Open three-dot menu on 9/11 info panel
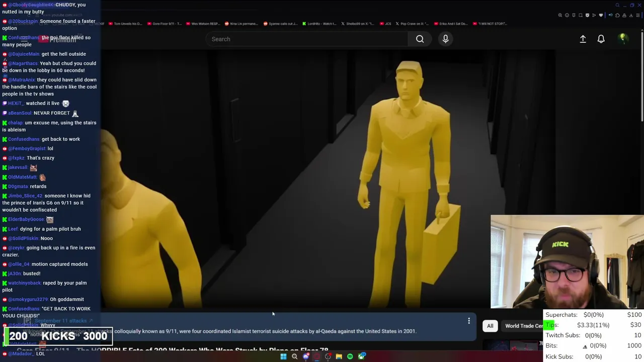644x362 pixels. pos(469,321)
